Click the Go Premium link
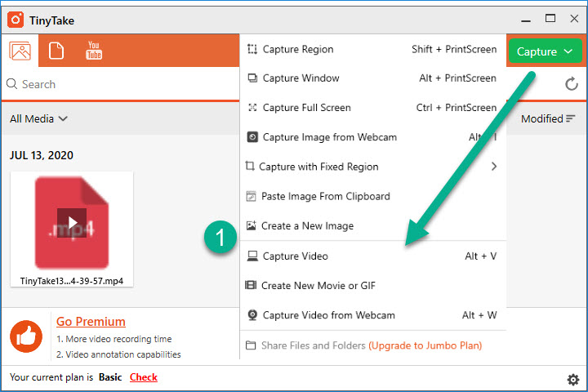Screen dimensions: 588x392 pos(91,322)
